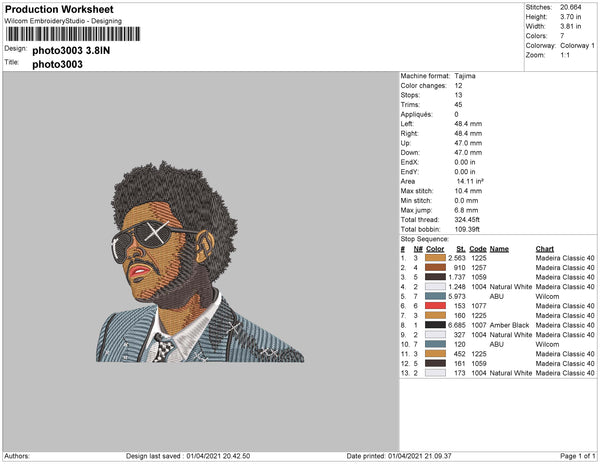Click the ABU name in row 5
The image size is (600, 464).
pyautogui.click(x=497, y=296)
